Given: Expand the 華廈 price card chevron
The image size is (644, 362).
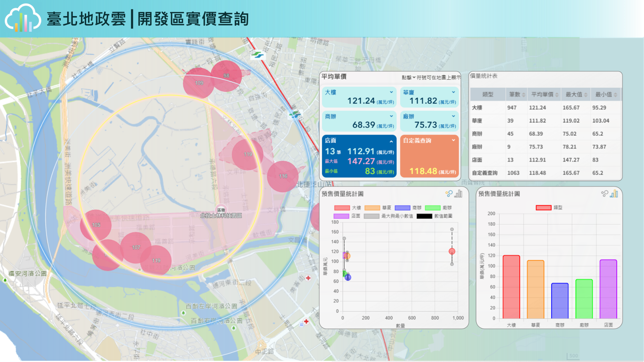Looking at the screenshot, I should click(x=453, y=92).
